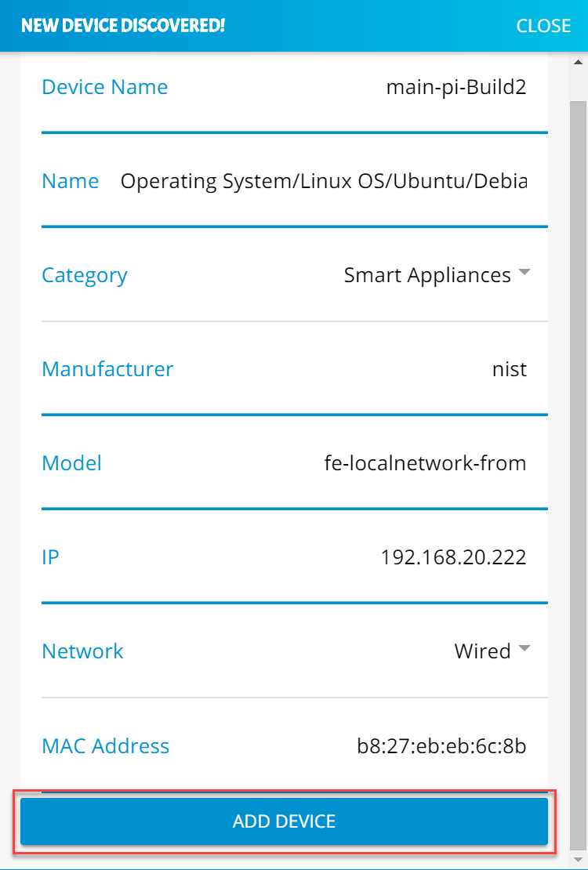Image resolution: width=588 pixels, height=870 pixels.
Task: Open the Network dropdown arrow
Action: click(524, 648)
